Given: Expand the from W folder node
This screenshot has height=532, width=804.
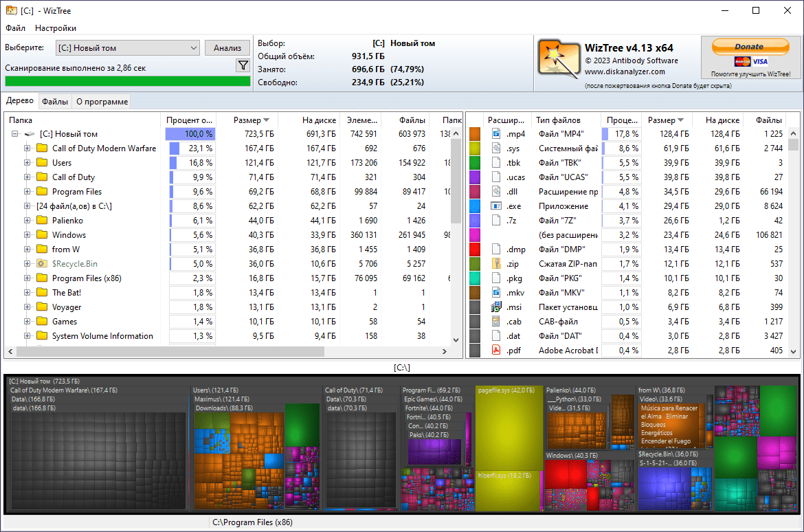Looking at the screenshot, I should (x=27, y=250).
